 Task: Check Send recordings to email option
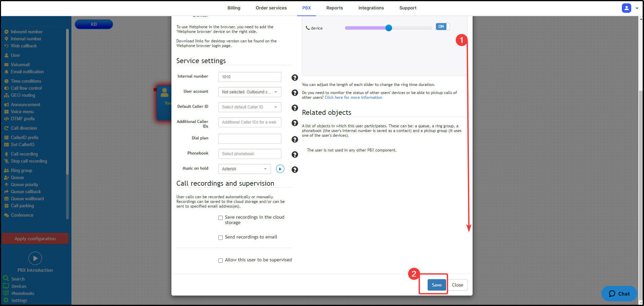pos(220,237)
